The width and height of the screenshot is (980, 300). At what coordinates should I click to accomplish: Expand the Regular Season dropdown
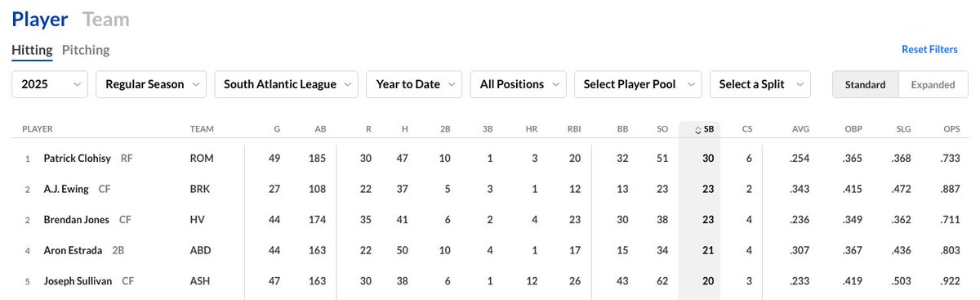pyautogui.click(x=152, y=84)
